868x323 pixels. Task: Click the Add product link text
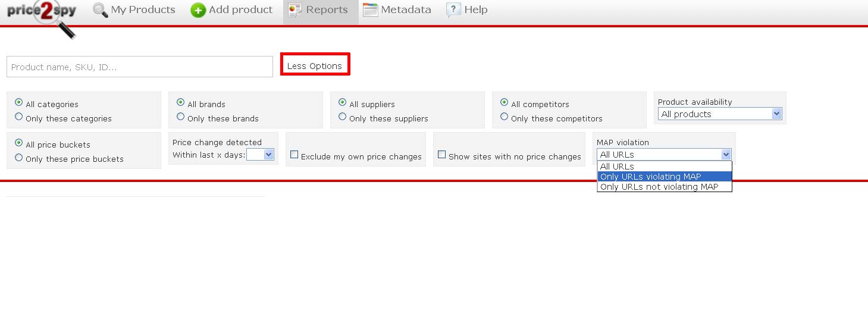(x=241, y=10)
